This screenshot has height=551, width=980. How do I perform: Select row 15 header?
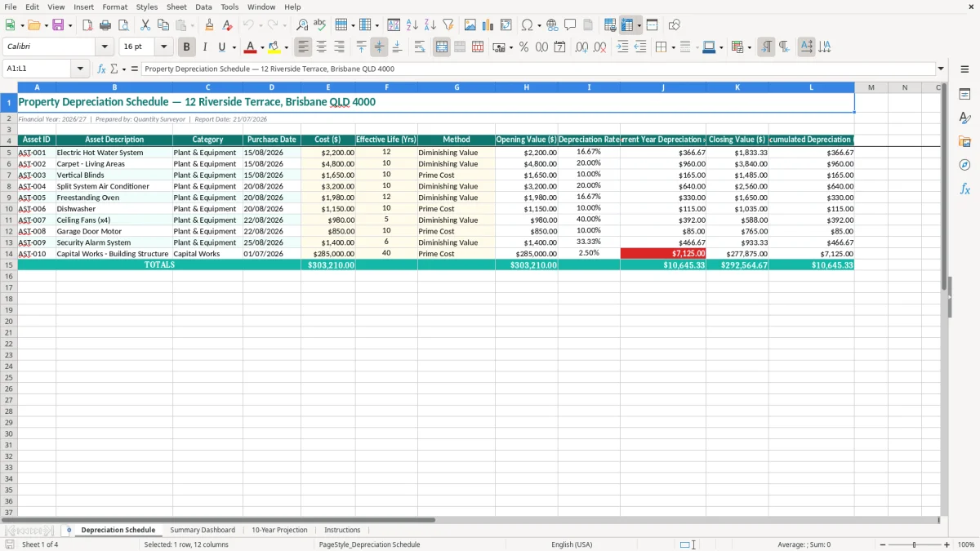tap(9, 264)
